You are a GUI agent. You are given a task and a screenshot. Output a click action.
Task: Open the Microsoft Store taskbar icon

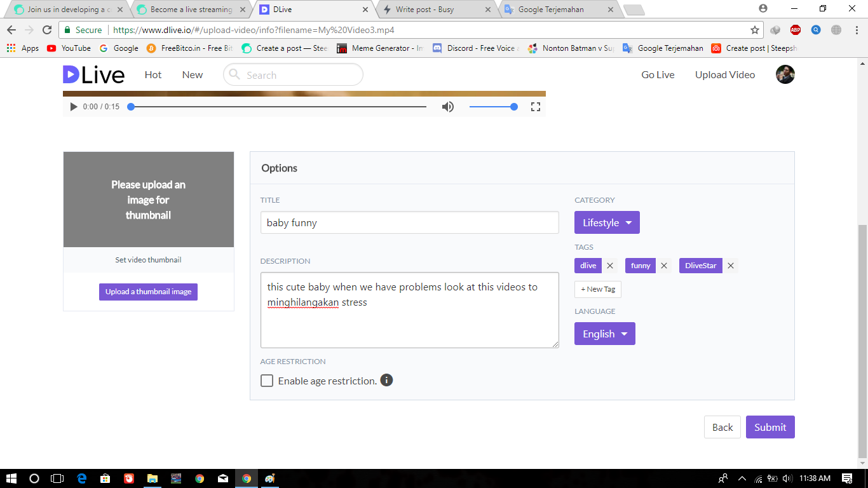tap(105, 478)
